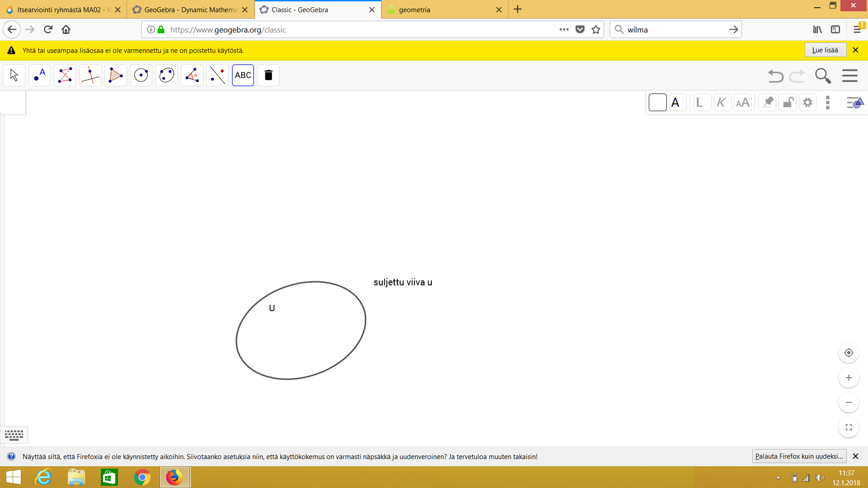Toggle italic text (K) in style bar

point(722,103)
